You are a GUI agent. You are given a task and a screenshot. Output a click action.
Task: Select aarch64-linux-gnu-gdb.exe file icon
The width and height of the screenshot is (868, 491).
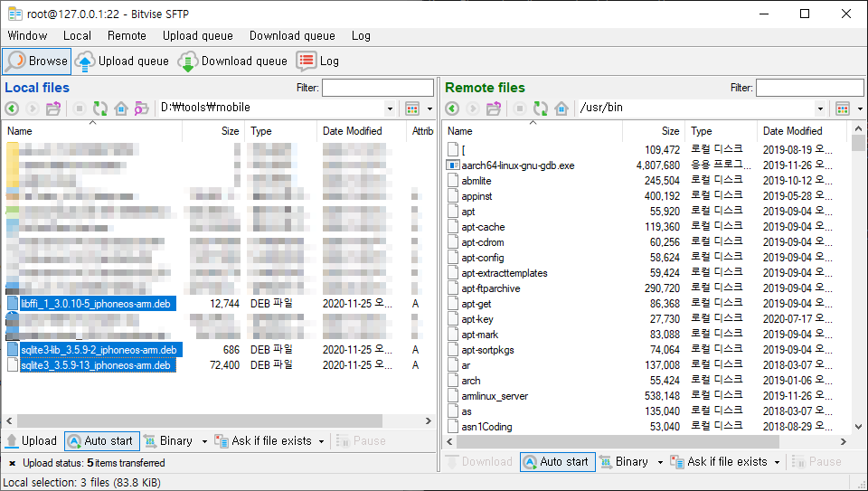[453, 165]
